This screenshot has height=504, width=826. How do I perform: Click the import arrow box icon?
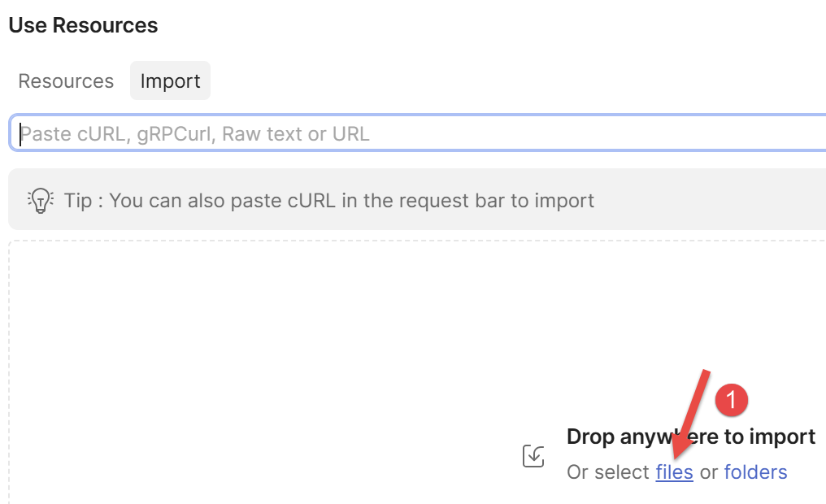[533, 456]
